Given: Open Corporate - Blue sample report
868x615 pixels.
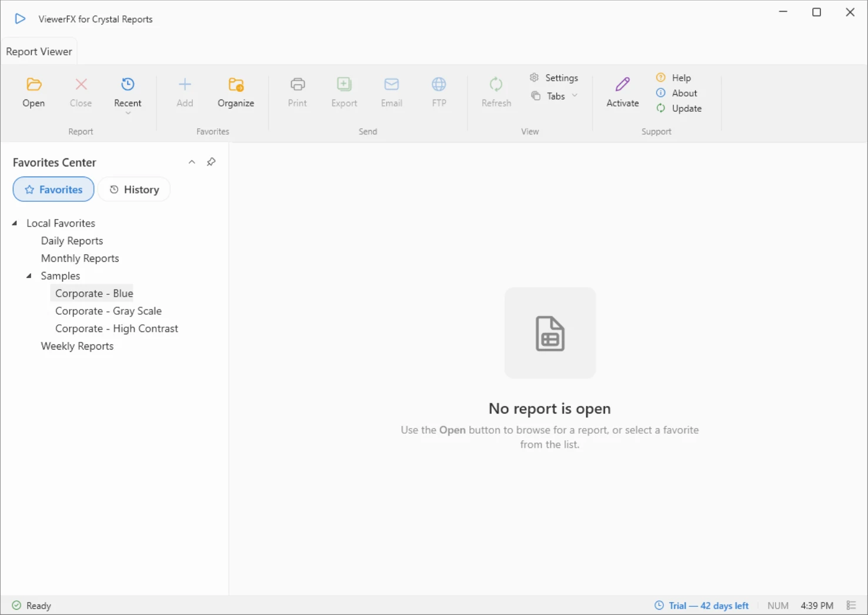Looking at the screenshot, I should [x=94, y=293].
